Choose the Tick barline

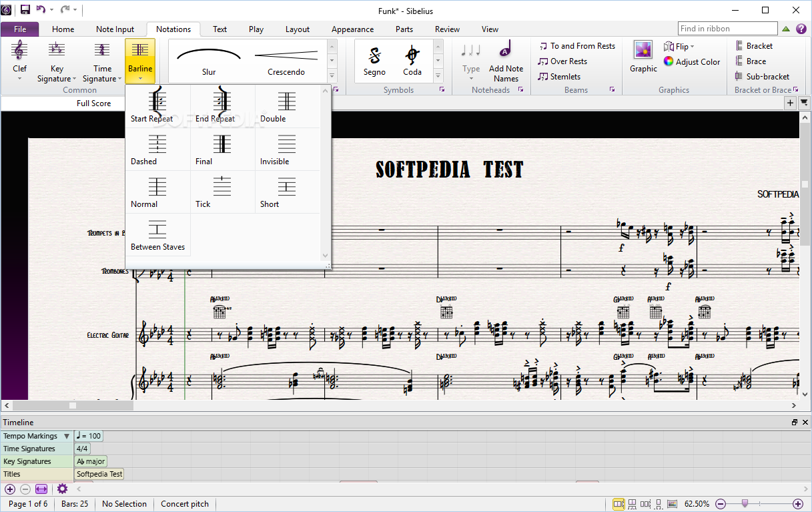[x=222, y=192]
